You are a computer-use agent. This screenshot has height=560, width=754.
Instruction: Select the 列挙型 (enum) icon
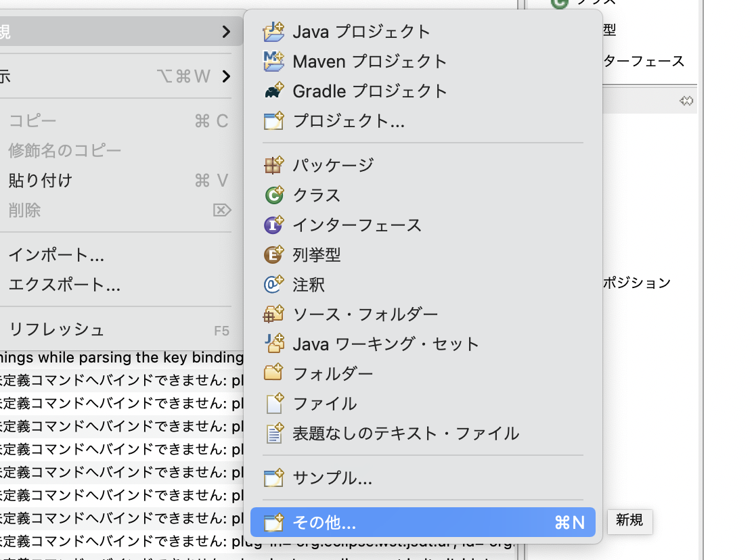click(275, 254)
